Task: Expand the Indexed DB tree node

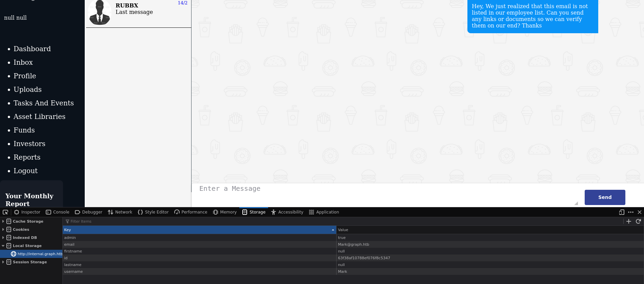Action: [x=3, y=238]
